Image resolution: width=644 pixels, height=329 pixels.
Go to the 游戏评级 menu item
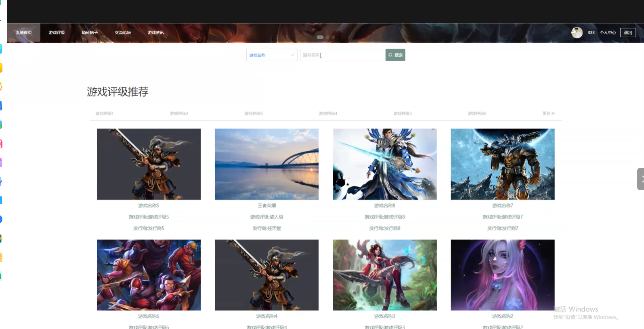click(x=57, y=33)
